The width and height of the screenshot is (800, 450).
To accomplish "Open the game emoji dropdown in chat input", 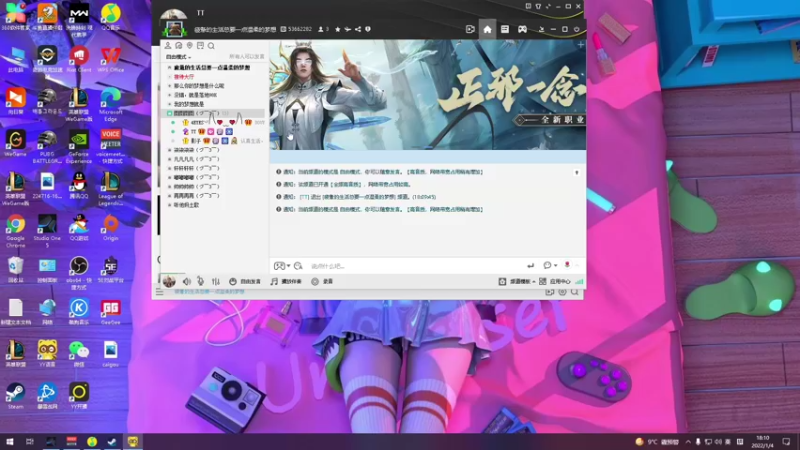I will click(x=282, y=266).
